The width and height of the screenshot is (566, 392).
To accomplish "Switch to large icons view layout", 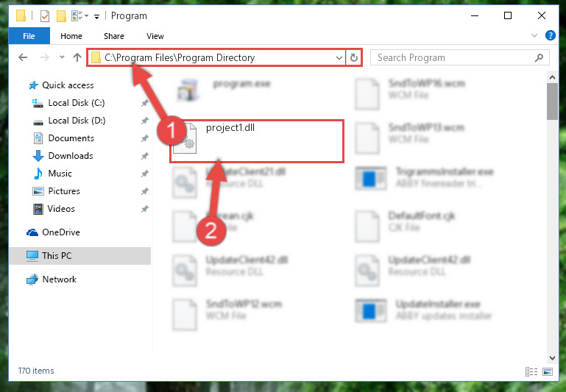I will (x=548, y=371).
